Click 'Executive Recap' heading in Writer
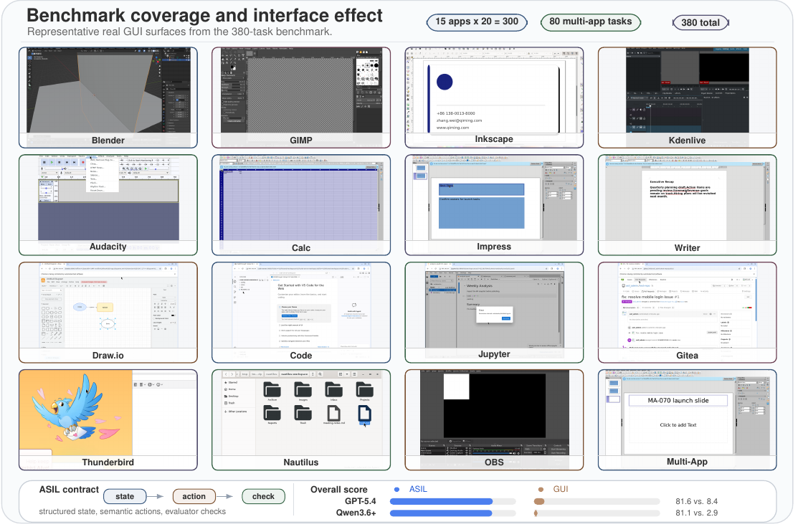This screenshot has width=803, height=532. [662, 182]
